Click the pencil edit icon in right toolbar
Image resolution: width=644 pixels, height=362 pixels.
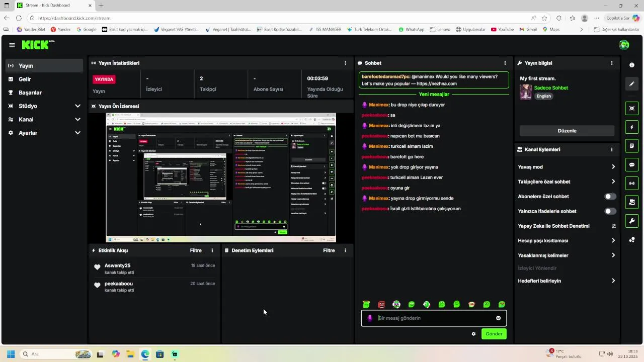point(632,84)
